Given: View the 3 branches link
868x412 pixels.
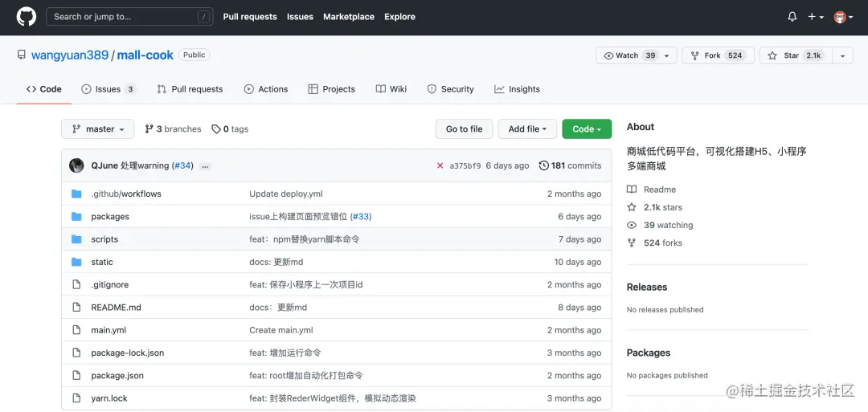Looking at the screenshot, I should tap(173, 128).
